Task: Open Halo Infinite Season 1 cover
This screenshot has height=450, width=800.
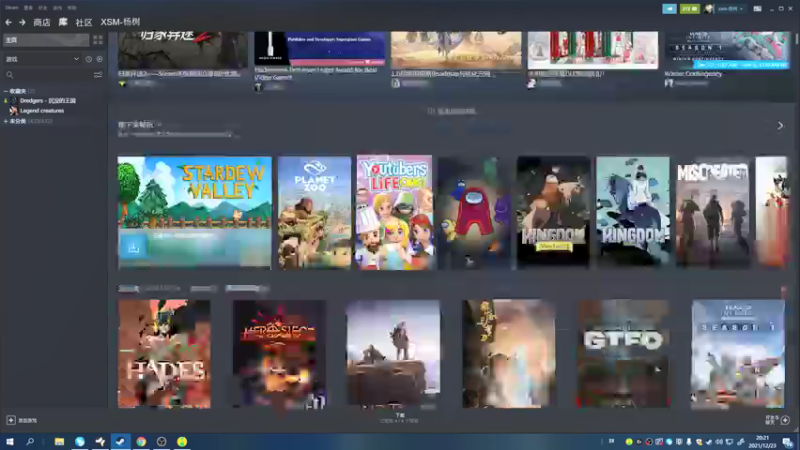Action: pyautogui.click(x=738, y=354)
